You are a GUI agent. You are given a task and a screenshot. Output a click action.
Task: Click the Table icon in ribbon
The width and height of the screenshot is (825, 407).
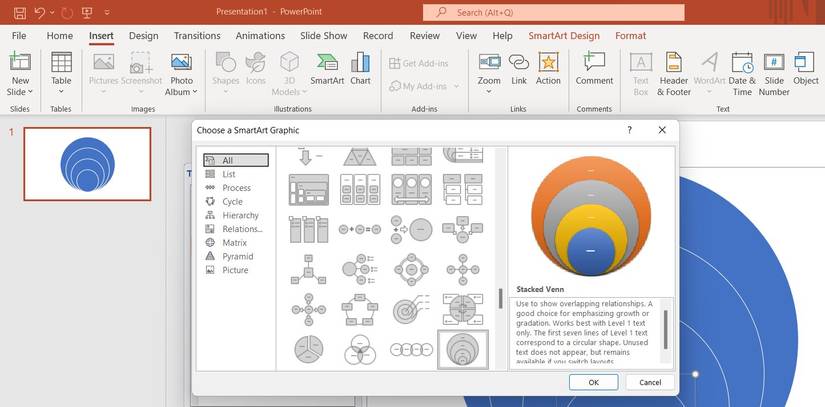[61, 63]
